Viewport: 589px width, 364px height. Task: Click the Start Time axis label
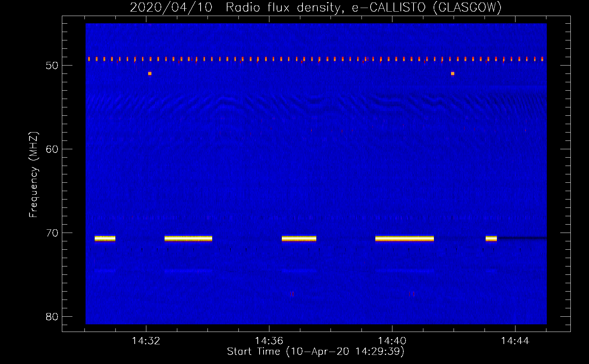click(x=316, y=352)
